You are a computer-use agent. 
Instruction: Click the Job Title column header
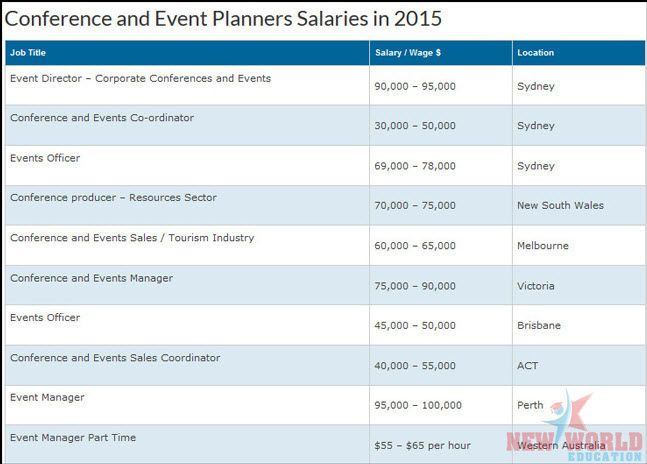point(28,53)
